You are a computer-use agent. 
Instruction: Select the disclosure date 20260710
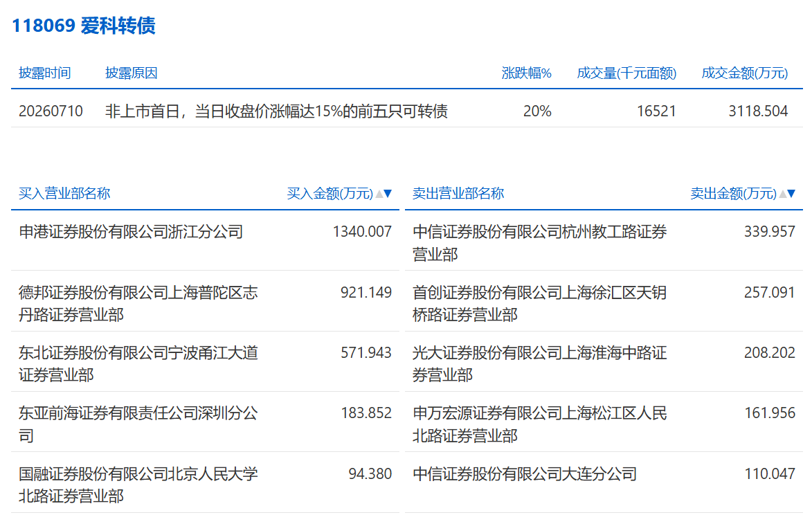coord(51,111)
